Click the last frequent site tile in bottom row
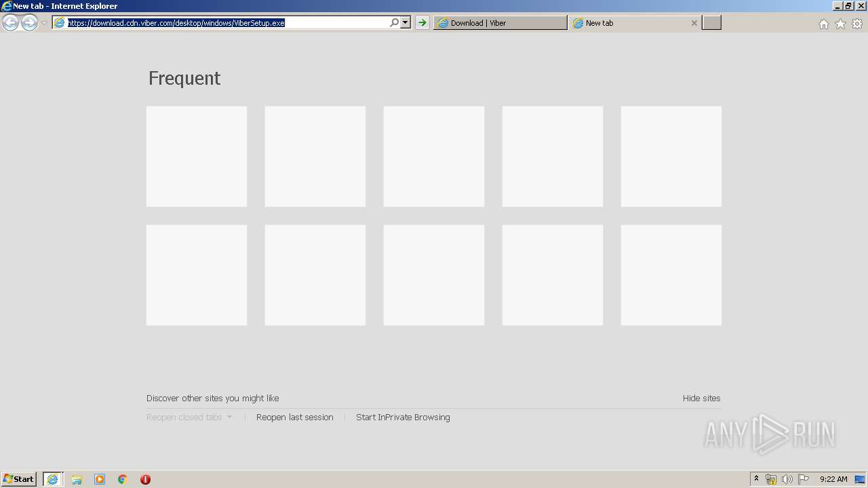This screenshot has width=868, height=488. 671,275
